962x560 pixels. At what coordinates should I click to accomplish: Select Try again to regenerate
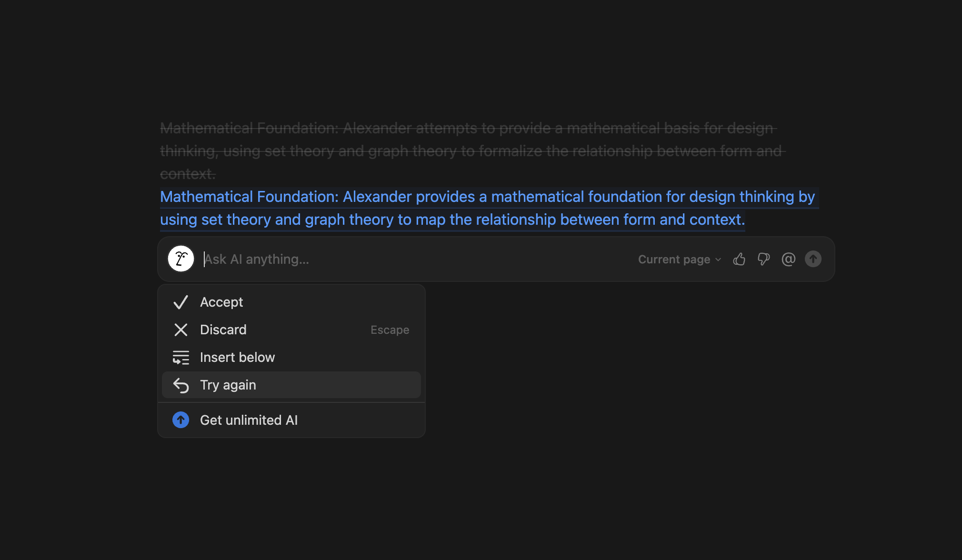tap(228, 385)
